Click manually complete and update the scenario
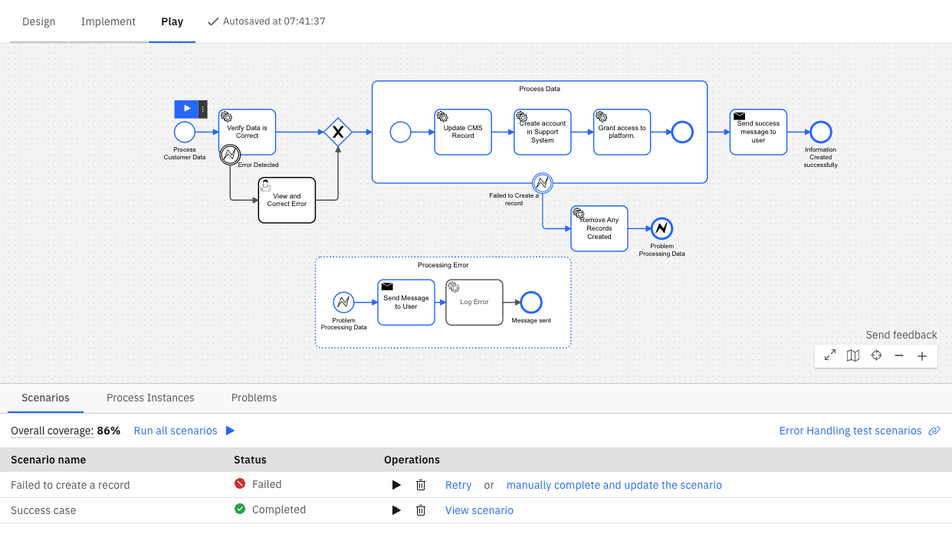Screen dimensions: 952x560 click(614, 485)
